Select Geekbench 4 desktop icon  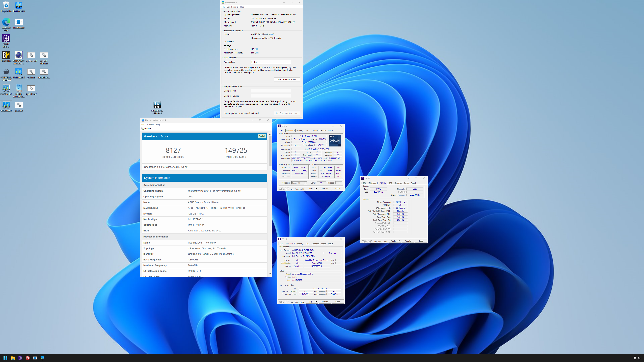tap(6, 106)
